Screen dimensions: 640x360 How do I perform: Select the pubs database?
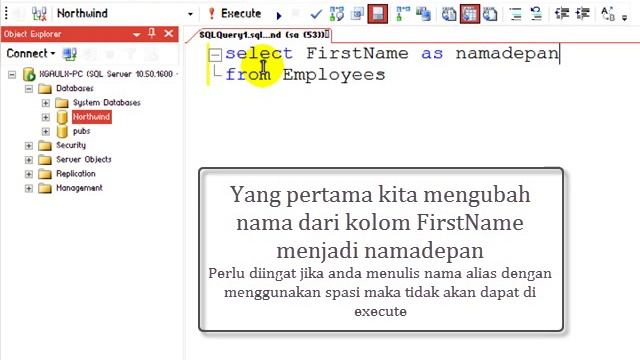click(x=81, y=131)
